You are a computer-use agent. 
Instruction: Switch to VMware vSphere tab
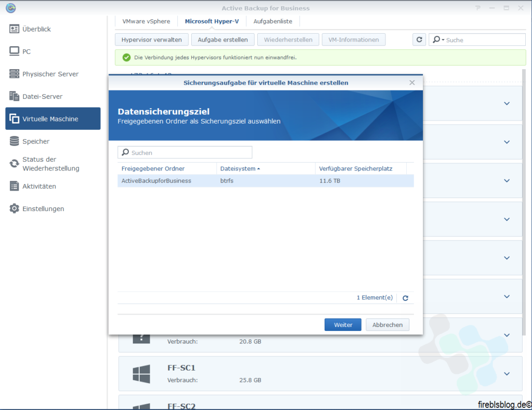146,21
